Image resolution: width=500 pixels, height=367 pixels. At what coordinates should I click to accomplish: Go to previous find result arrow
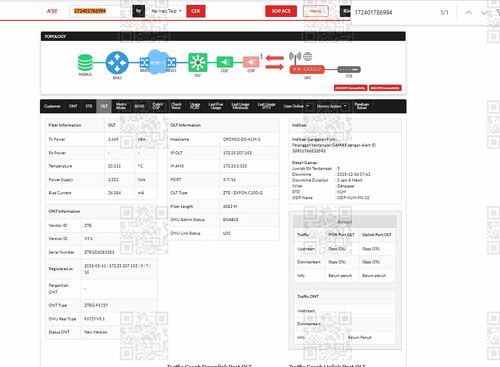[x=469, y=13]
